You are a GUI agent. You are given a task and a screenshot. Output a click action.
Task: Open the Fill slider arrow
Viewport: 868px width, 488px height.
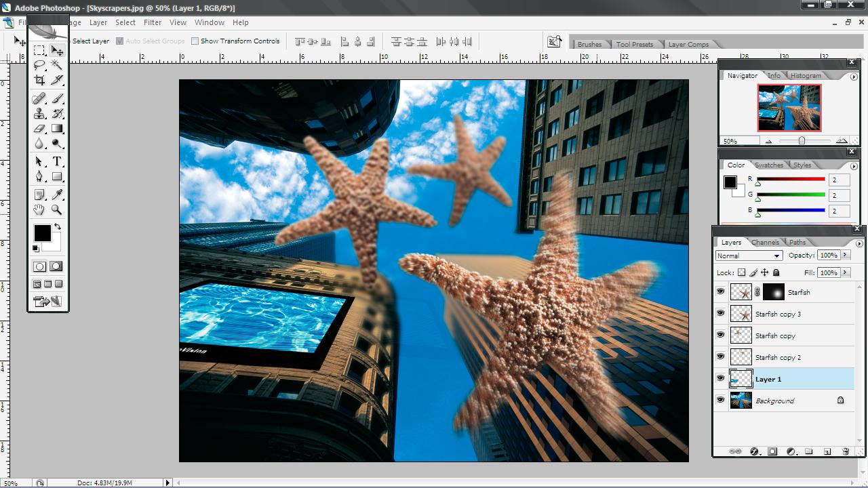point(845,272)
